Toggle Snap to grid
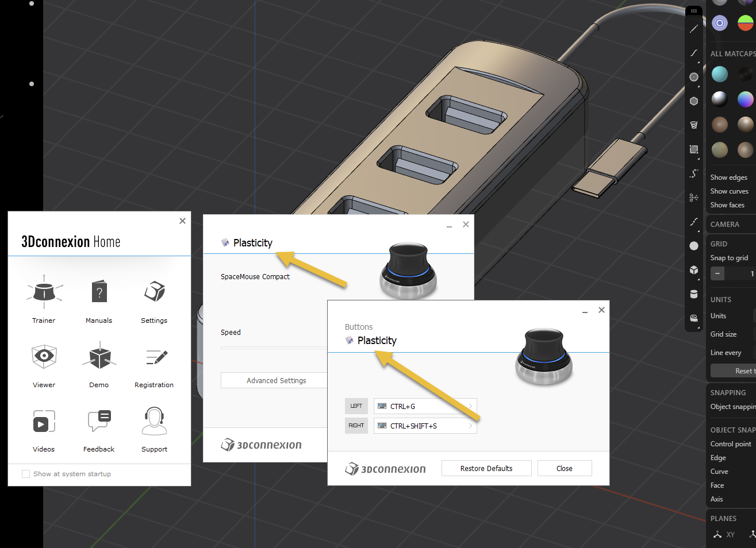This screenshot has height=548, width=756. click(x=729, y=257)
